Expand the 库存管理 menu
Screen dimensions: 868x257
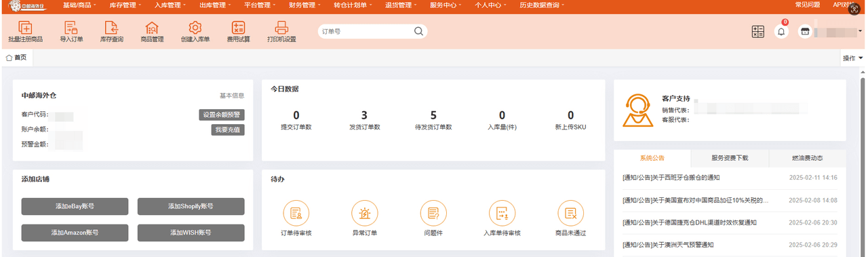click(x=125, y=5)
